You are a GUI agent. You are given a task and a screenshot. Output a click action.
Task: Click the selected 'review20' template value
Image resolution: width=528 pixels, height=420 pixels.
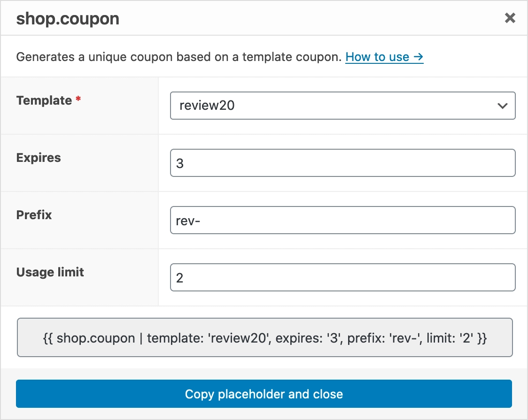click(207, 106)
